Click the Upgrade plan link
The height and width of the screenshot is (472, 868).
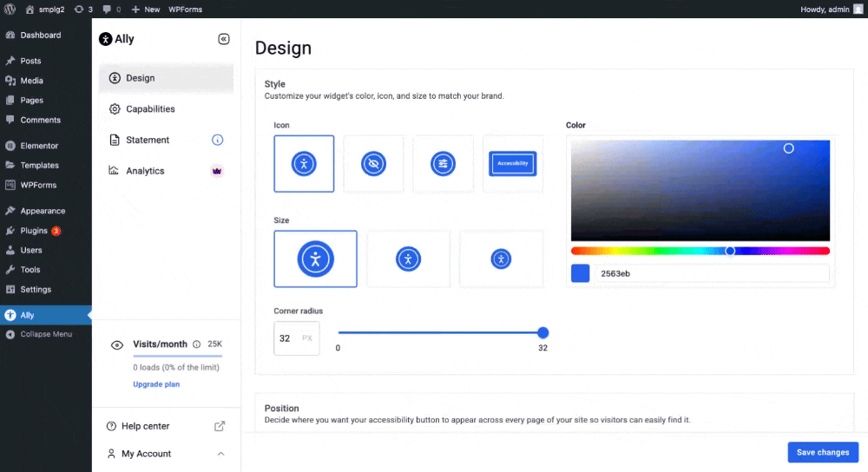(x=156, y=383)
